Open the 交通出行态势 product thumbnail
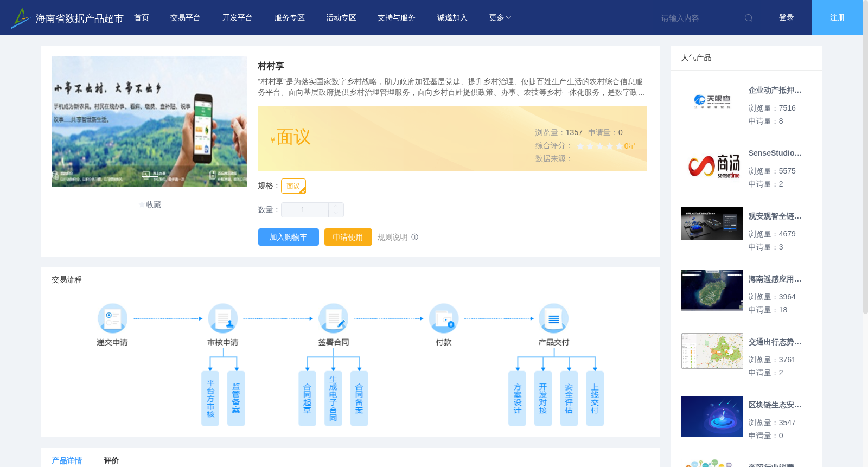 712,351
